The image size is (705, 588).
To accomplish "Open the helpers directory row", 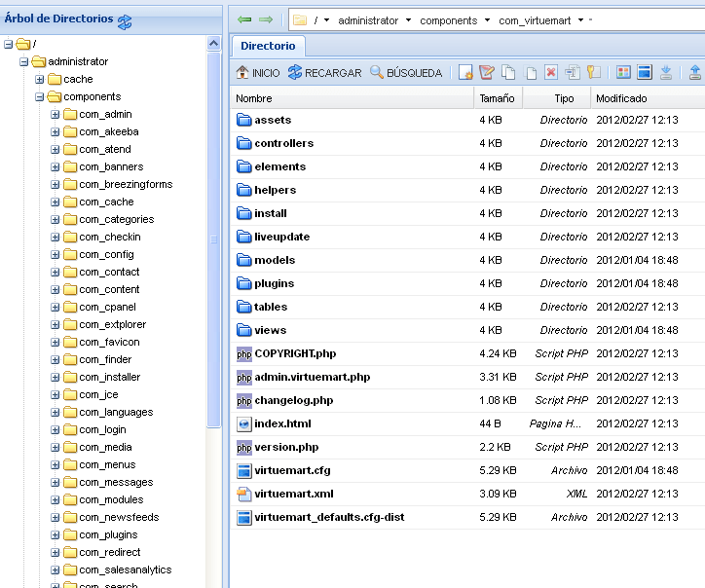I will [x=467, y=190].
